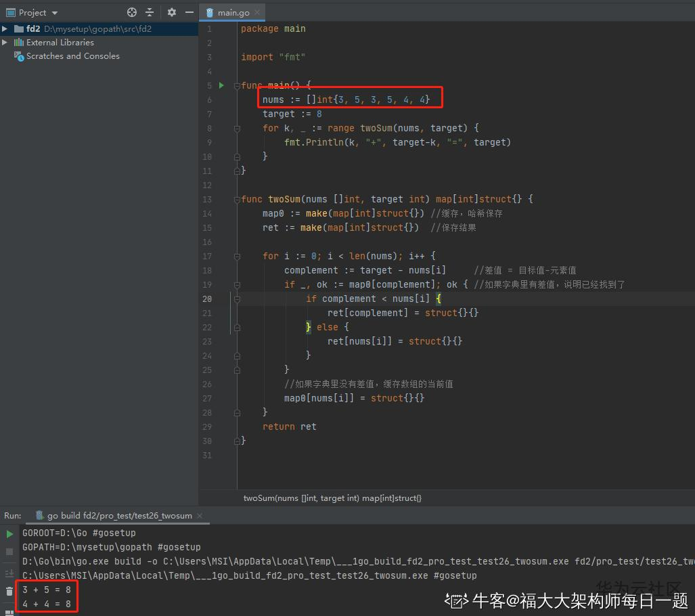Fold the for loop at line 17
Viewport: 695px width, 616px height.
pos(237,257)
